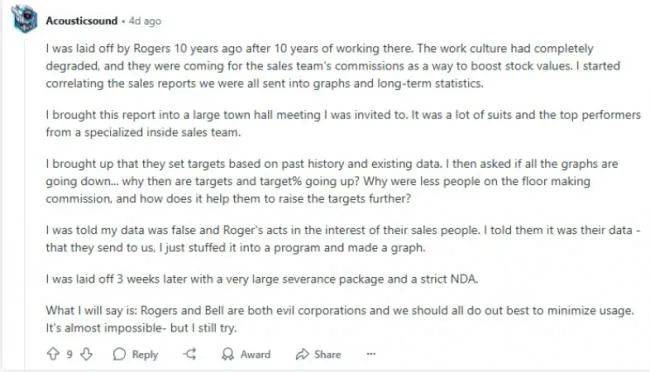
Task: Open the three-dot more options menu
Action: click(x=371, y=354)
